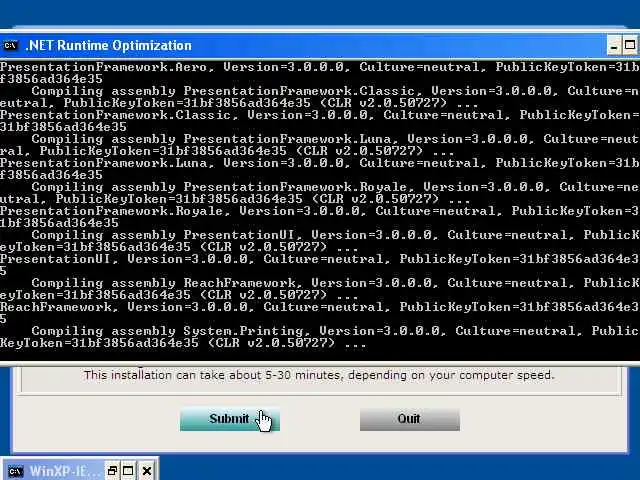Image resolution: width=640 pixels, height=480 pixels.
Task: Click the console icon in the .NET Runtime Optimization title bar
Action: (10, 46)
